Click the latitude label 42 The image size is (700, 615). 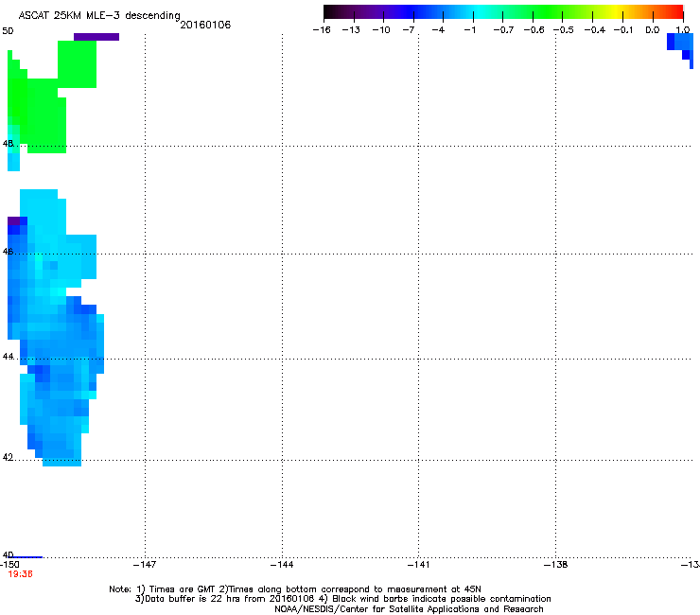point(8,457)
